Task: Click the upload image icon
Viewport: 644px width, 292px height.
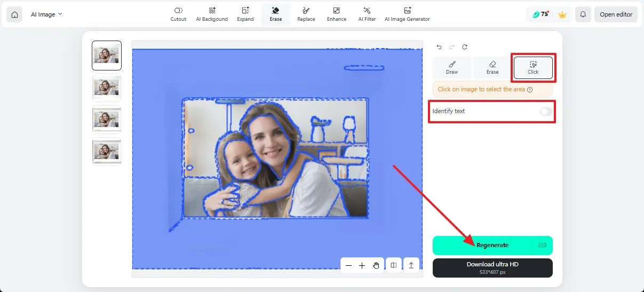Action: (x=411, y=265)
